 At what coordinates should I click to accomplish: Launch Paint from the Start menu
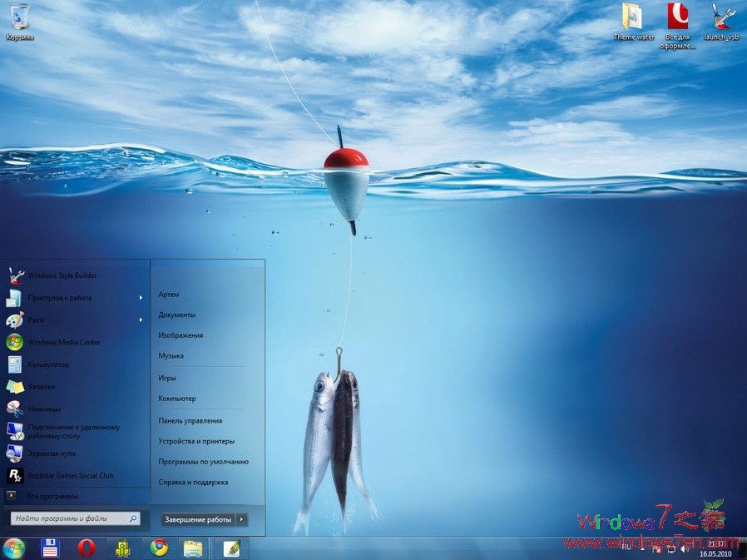pos(36,320)
